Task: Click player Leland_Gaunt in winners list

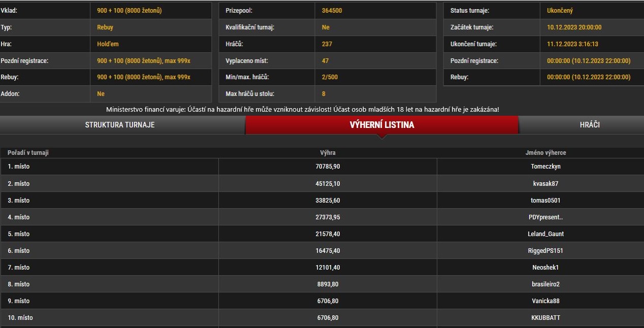Action: (x=545, y=234)
